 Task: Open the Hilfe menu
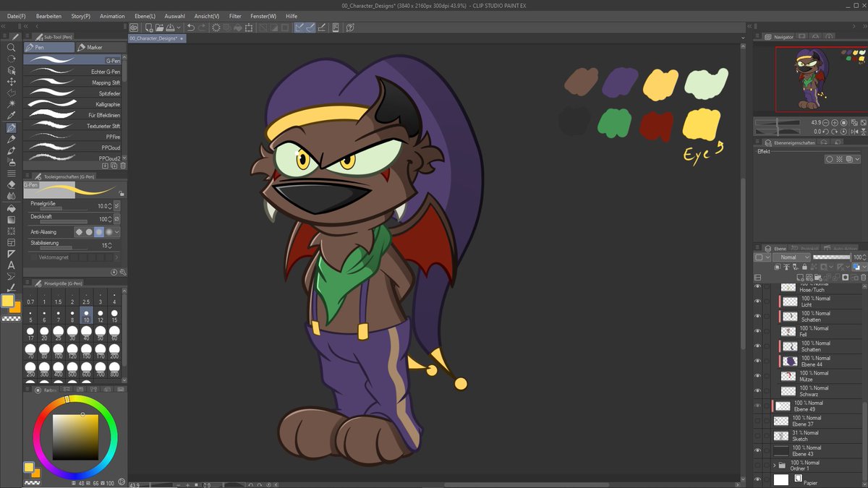pos(292,16)
